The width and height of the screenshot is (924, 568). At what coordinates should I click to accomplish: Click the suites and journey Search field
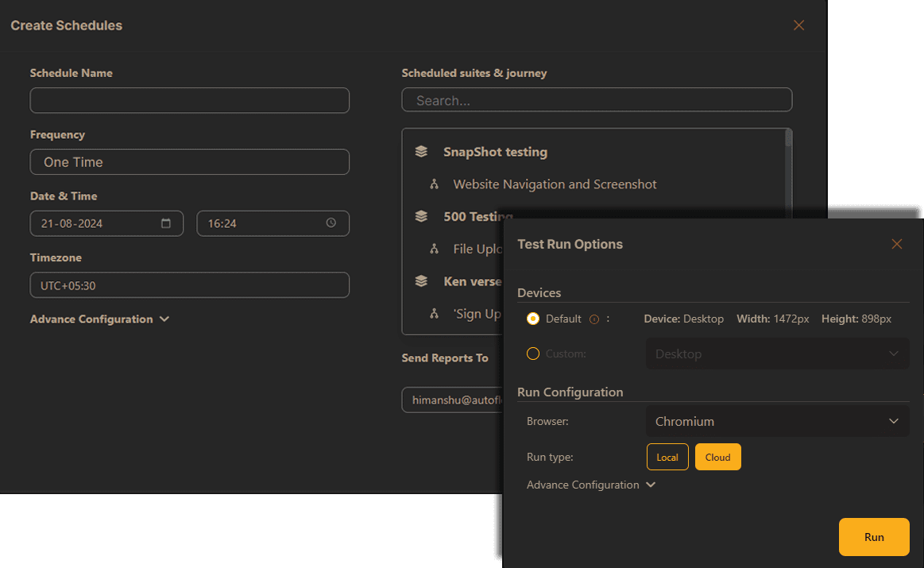(597, 100)
